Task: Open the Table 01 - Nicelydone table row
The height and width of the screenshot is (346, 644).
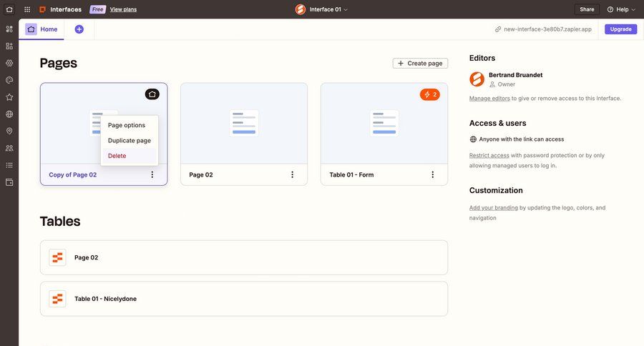Action: click(244, 299)
